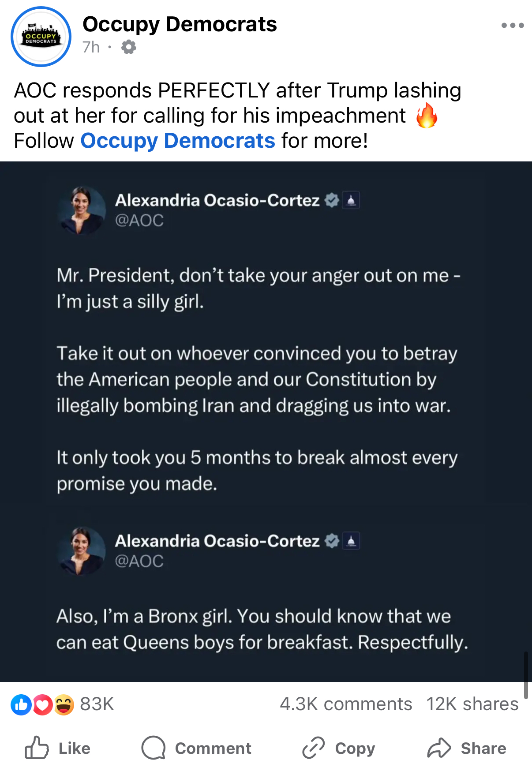Open the three-dot post options menu
The image size is (532, 775).
point(512,26)
